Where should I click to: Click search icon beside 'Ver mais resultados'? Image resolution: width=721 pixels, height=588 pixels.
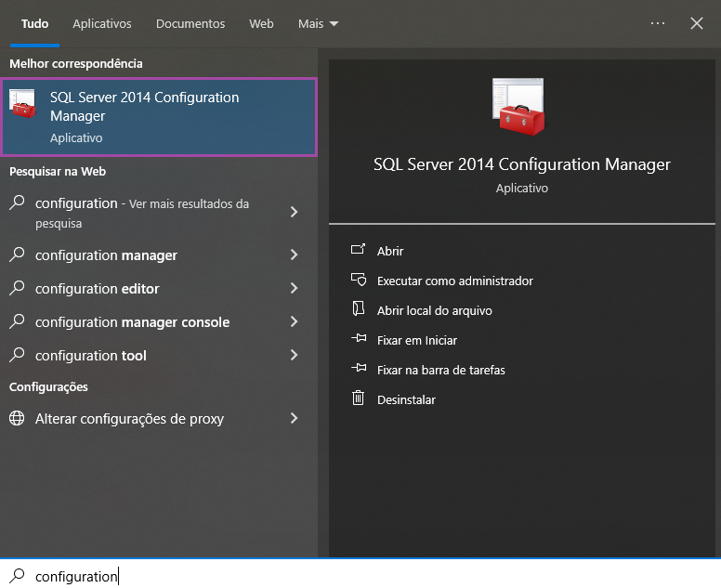tap(17, 203)
